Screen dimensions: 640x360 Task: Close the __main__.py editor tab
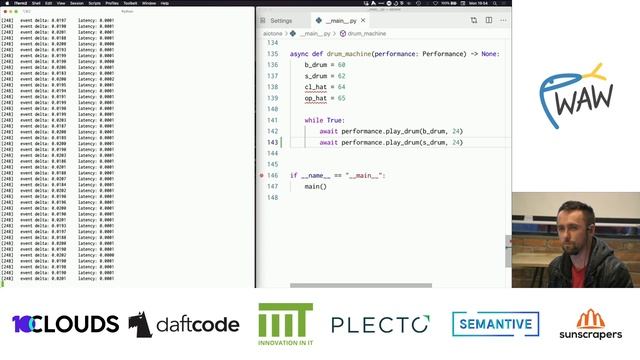(363, 20)
